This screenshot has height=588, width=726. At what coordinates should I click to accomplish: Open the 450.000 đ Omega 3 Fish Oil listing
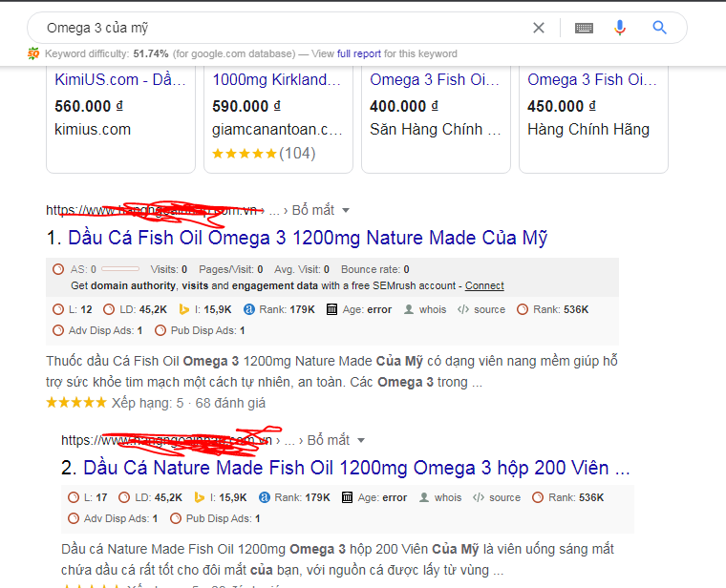pyautogui.click(x=592, y=79)
